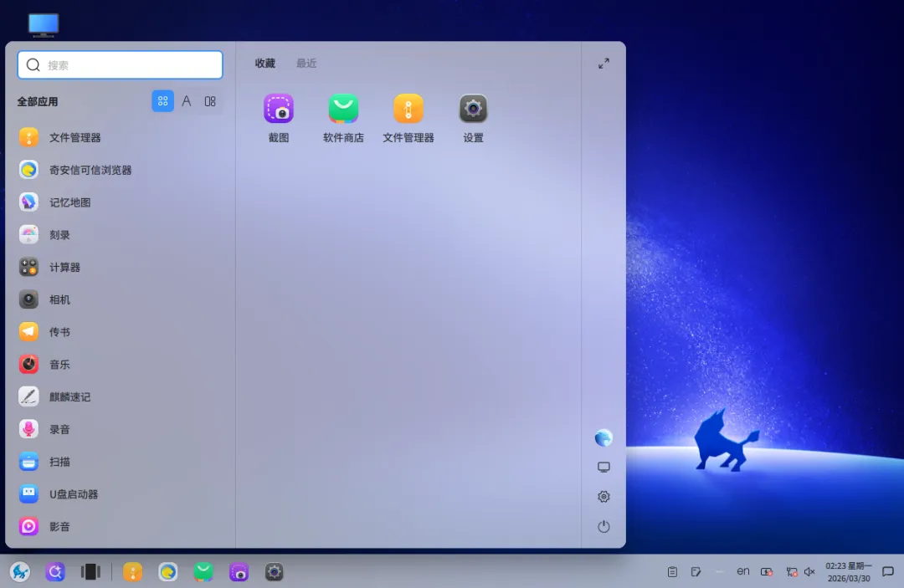The height and width of the screenshot is (588, 904).
Task: Open settings gear in menu sidebar
Action: pos(604,497)
